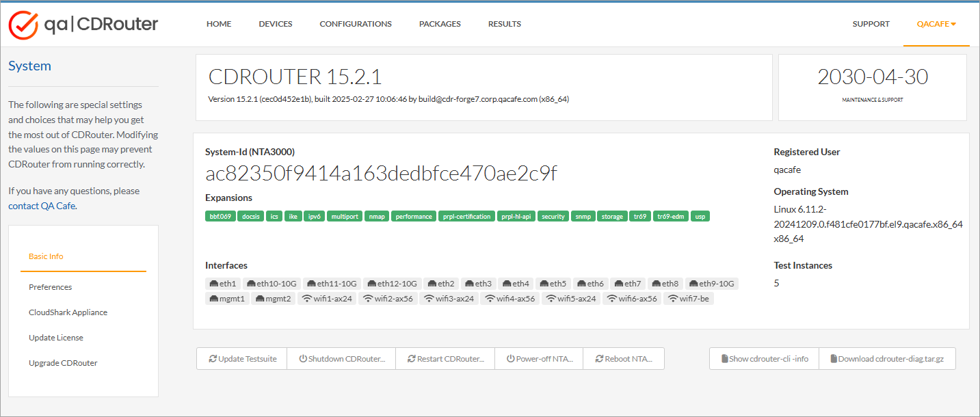
Task: Click the usp expansion tag
Action: pyautogui.click(x=700, y=216)
